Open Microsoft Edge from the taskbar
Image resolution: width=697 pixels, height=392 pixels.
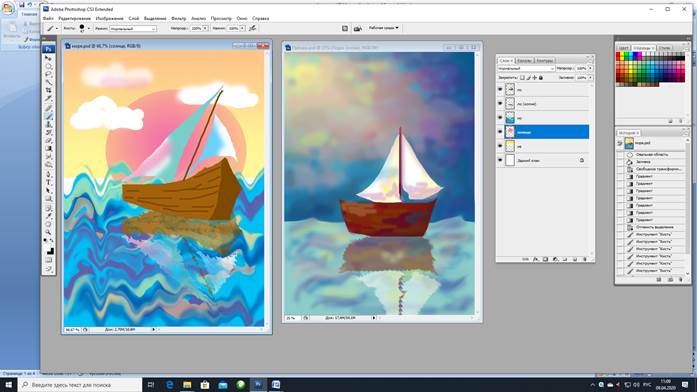[x=169, y=384]
